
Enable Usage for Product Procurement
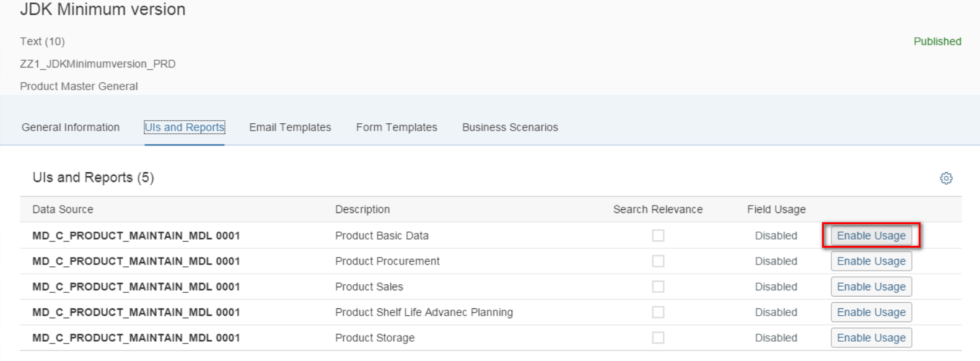tap(871, 261)
